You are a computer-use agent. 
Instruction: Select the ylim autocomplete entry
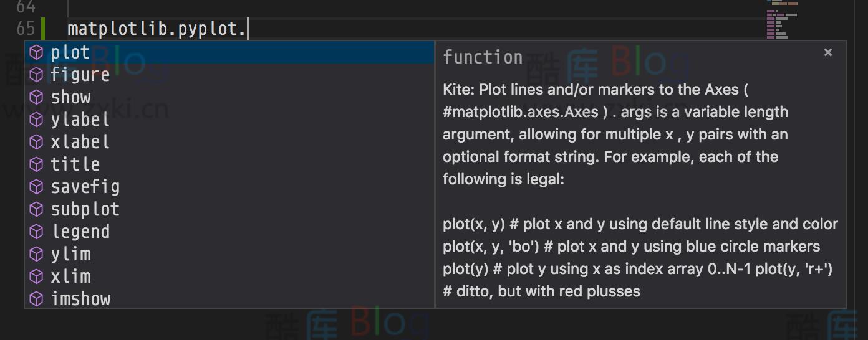(x=70, y=254)
